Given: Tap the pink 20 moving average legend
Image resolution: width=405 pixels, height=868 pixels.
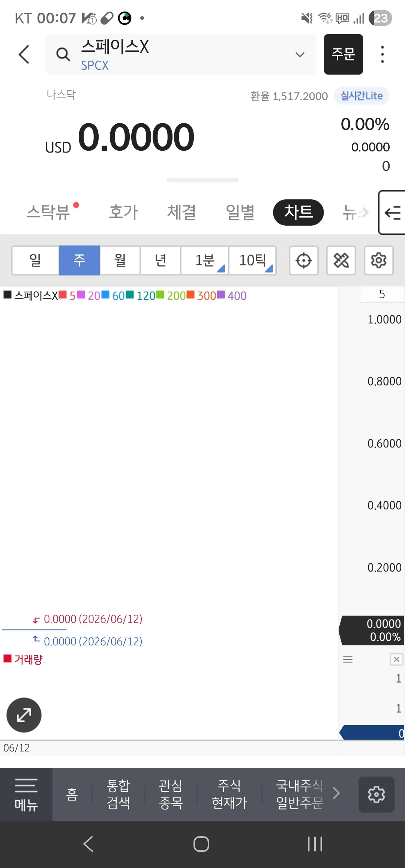Looking at the screenshot, I should click(x=89, y=295).
